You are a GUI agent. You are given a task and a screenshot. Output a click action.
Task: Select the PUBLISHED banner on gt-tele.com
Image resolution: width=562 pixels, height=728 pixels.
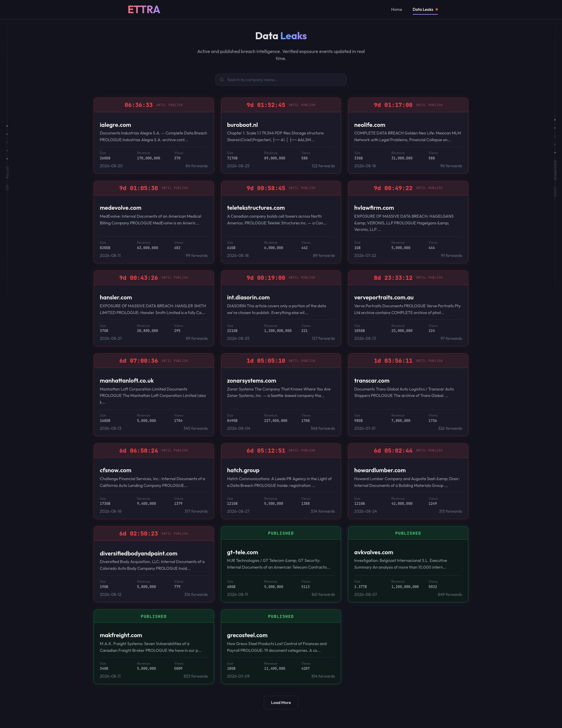pyautogui.click(x=281, y=533)
